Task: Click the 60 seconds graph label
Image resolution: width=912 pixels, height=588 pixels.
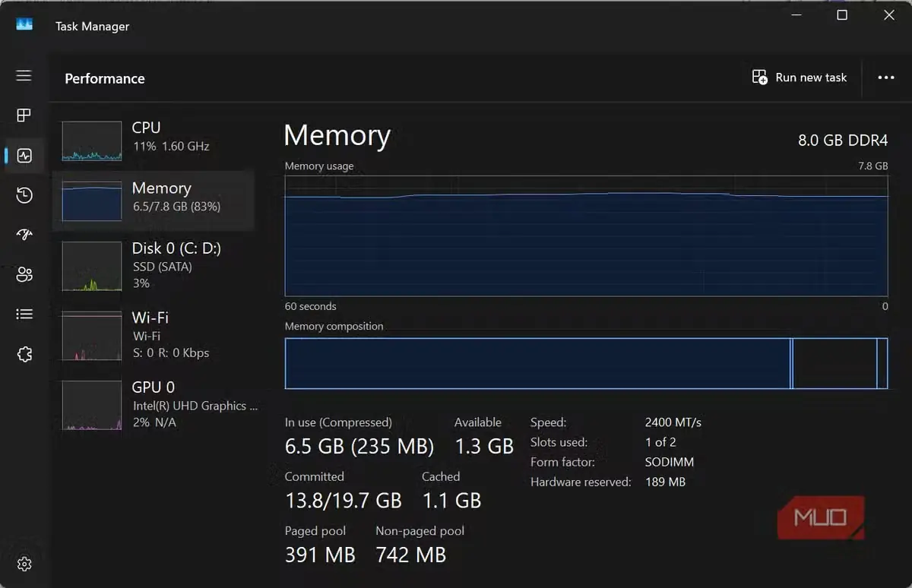Action: click(311, 306)
